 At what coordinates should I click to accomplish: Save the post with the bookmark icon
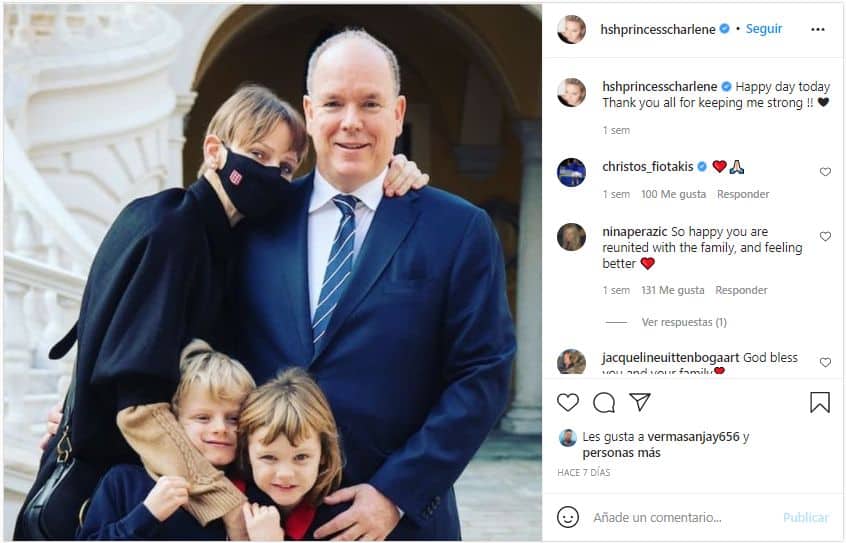click(x=820, y=402)
